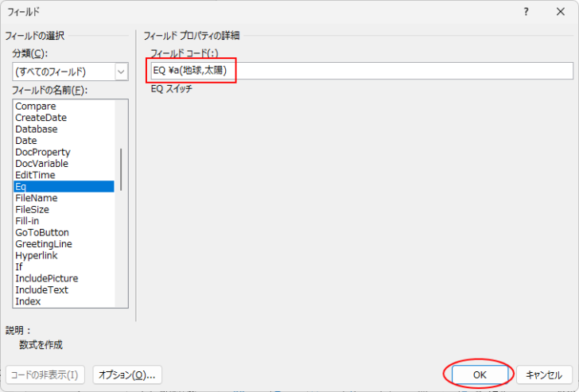Select FileName from field names
The image size is (579, 392).
tap(37, 198)
